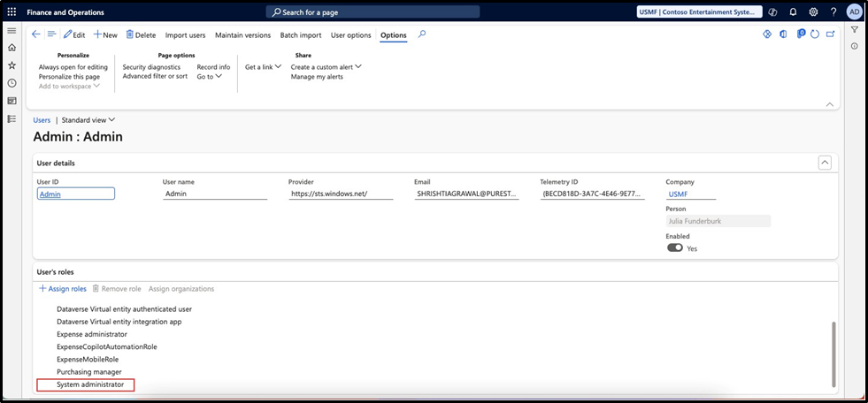This screenshot has width=868, height=403.
Task: Expand Create a custom alert dropdown
Action: pyautogui.click(x=326, y=67)
